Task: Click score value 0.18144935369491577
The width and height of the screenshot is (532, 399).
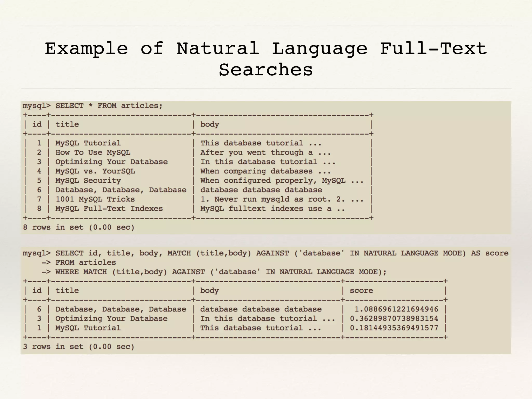Action: coord(394,328)
